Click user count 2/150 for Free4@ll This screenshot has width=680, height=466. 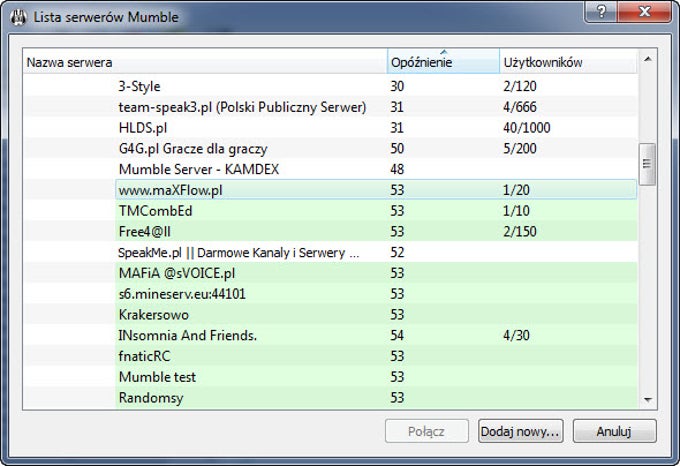520,231
